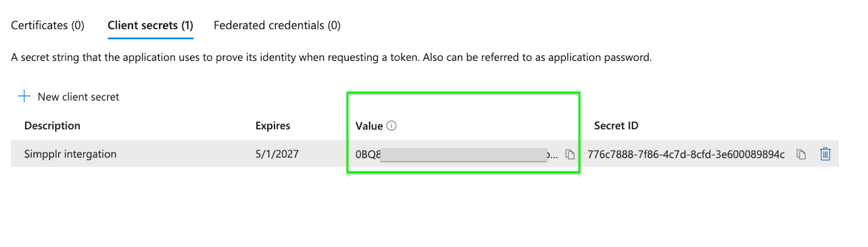Select the Client secrets (1) tab

coord(150,26)
